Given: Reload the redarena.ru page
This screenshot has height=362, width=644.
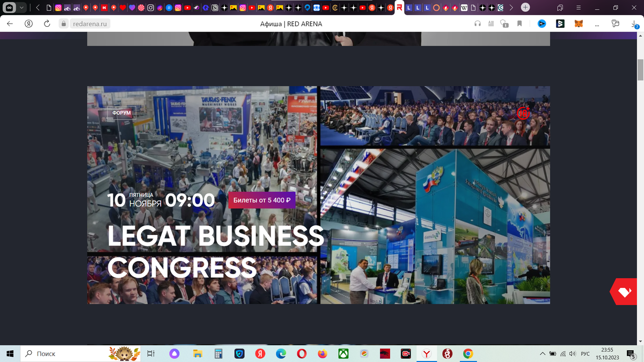Looking at the screenshot, I should [x=47, y=24].
